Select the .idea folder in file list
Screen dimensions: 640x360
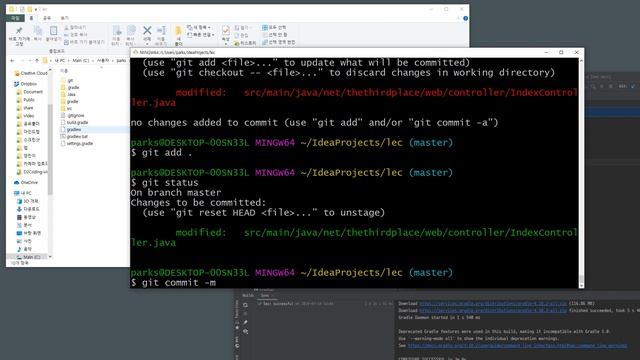coord(71,94)
